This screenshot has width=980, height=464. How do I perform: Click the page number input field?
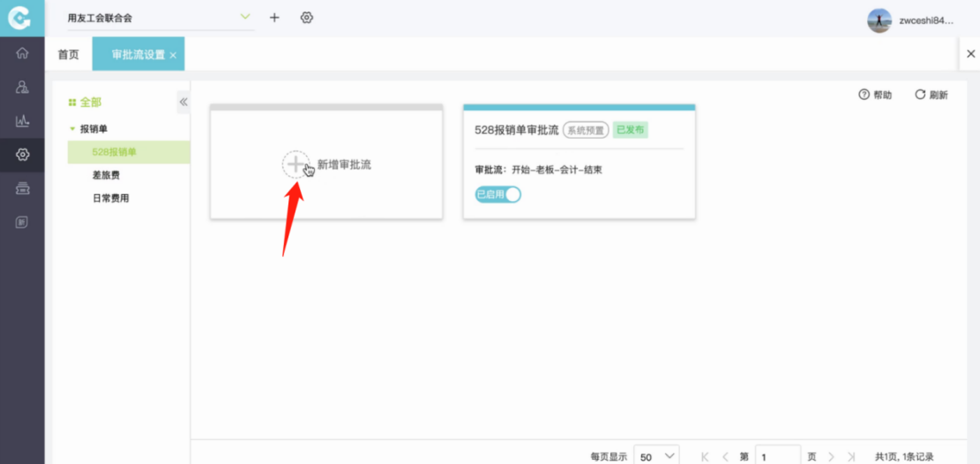[777, 456]
